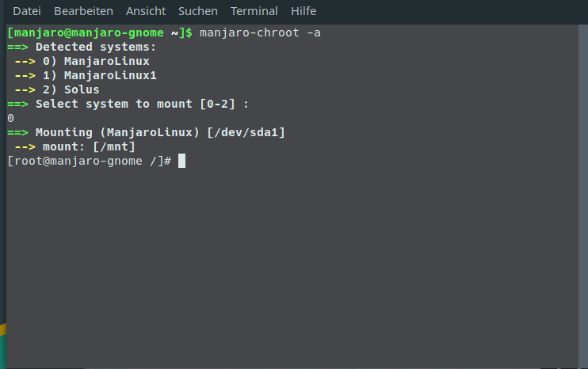
Task: Click the empty terminal area below output
Action: (x=293, y=261)
